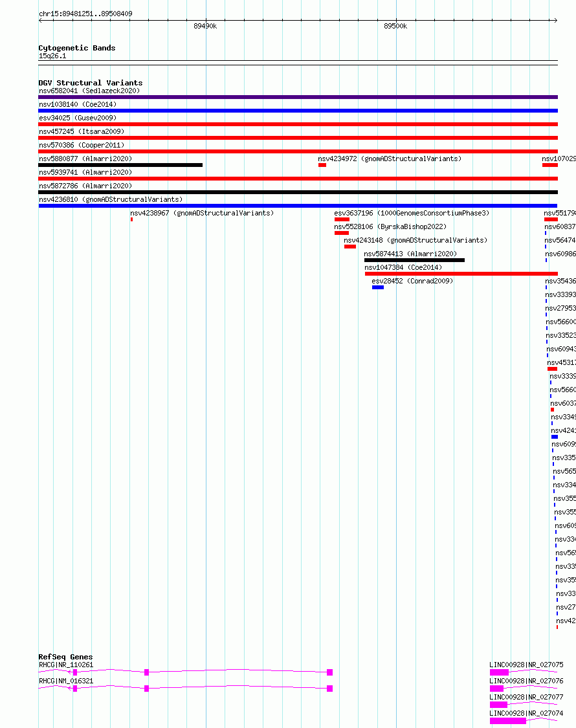Open variant label nsv1038140 (Coe2014)

pos(78,104)
